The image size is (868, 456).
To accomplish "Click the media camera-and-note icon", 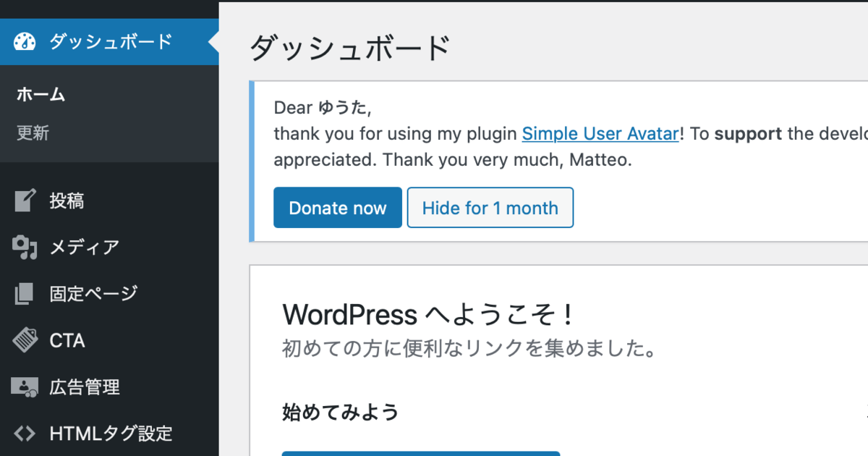I will coord(25,248).
